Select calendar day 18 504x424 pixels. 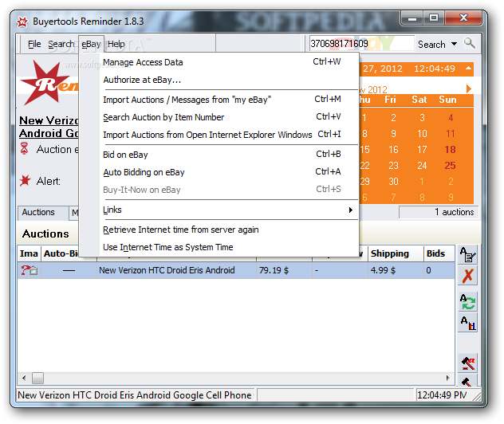pyautogui.click(x=450, y=149)
